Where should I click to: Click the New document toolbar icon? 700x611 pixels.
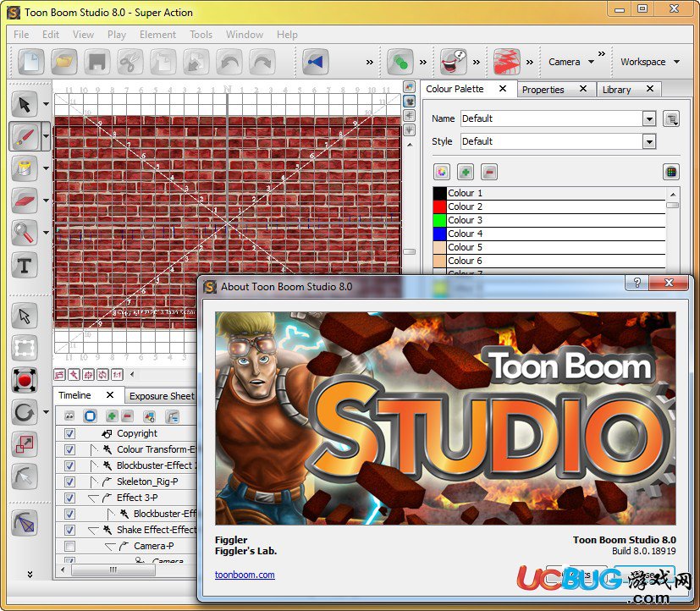(30, 62)
